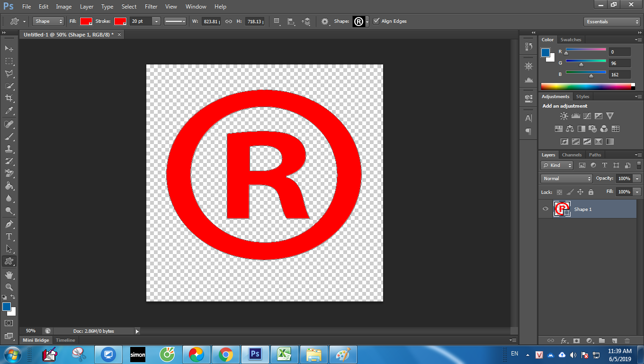The width and height of the screenshot is (644, 364).
Task: Toggle link between width and height
Action: (x=229, y=21)
